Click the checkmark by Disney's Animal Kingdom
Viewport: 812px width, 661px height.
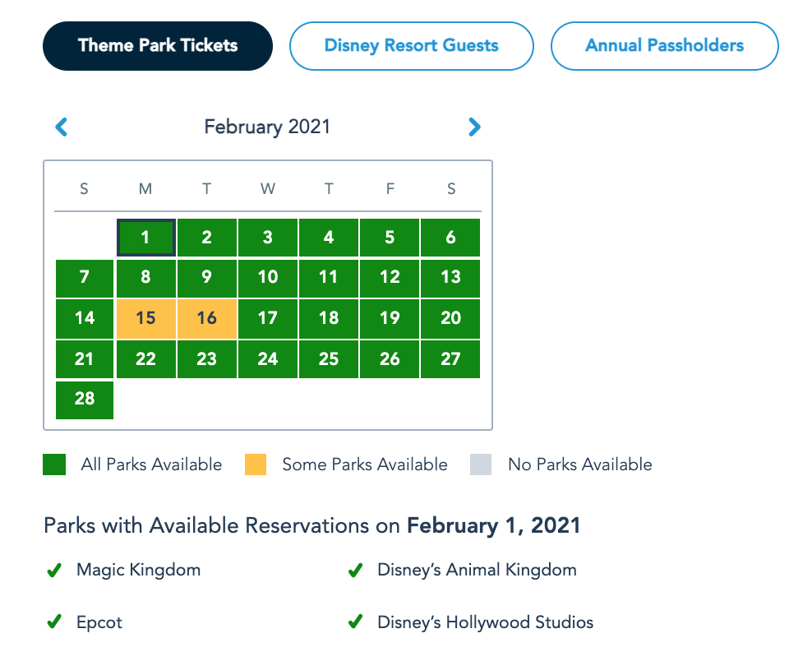356,571
